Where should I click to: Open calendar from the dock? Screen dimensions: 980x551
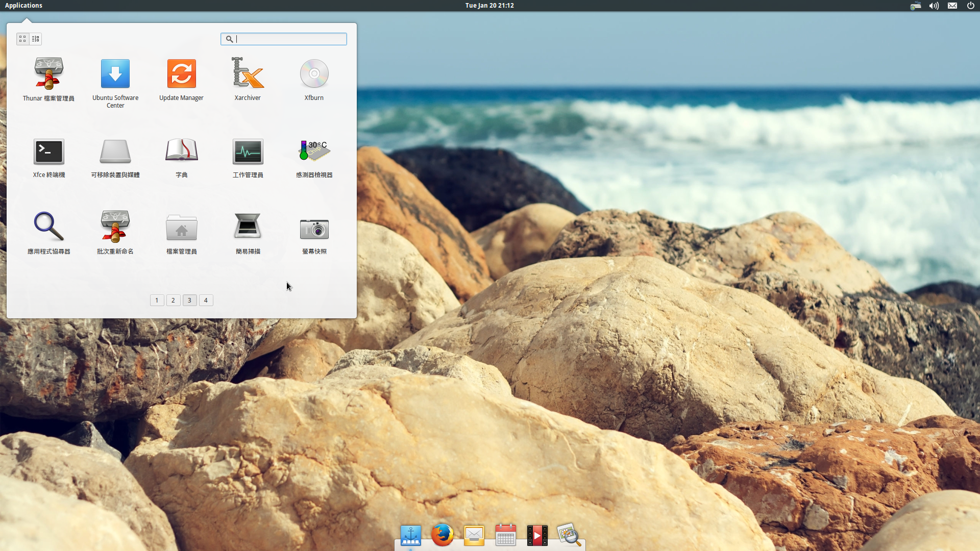(506, 535)
